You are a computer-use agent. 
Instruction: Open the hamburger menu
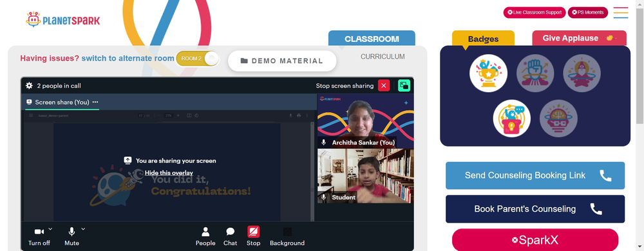coord(621,13)
